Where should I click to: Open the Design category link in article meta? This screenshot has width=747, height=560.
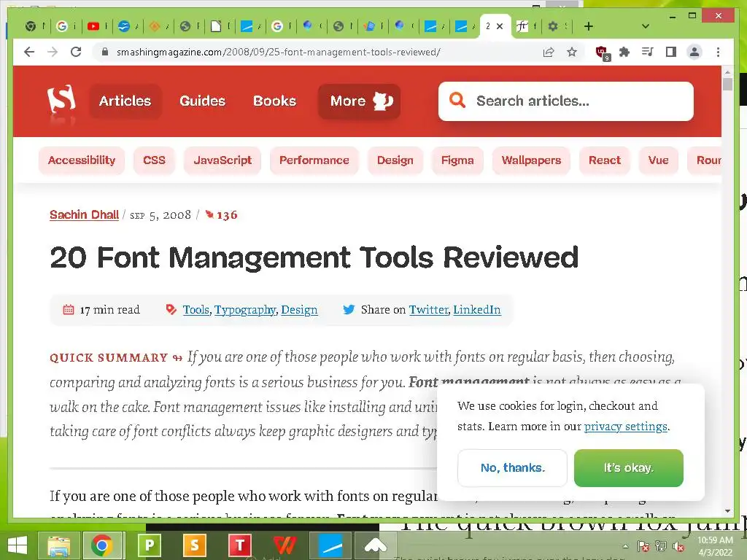(299, 310)
